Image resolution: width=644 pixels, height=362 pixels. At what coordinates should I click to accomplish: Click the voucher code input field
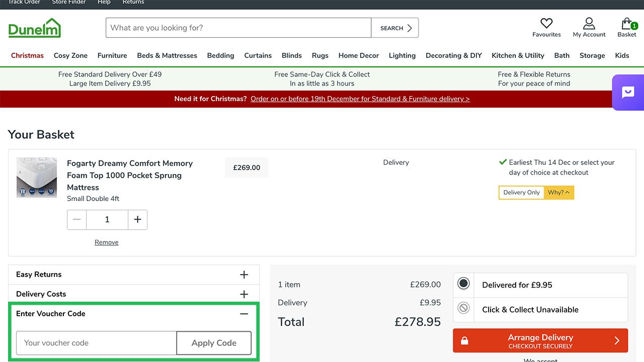pos(97,343)
